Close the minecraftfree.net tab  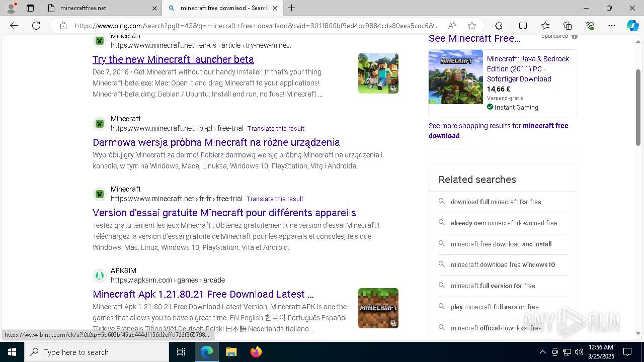coord(154,8)
